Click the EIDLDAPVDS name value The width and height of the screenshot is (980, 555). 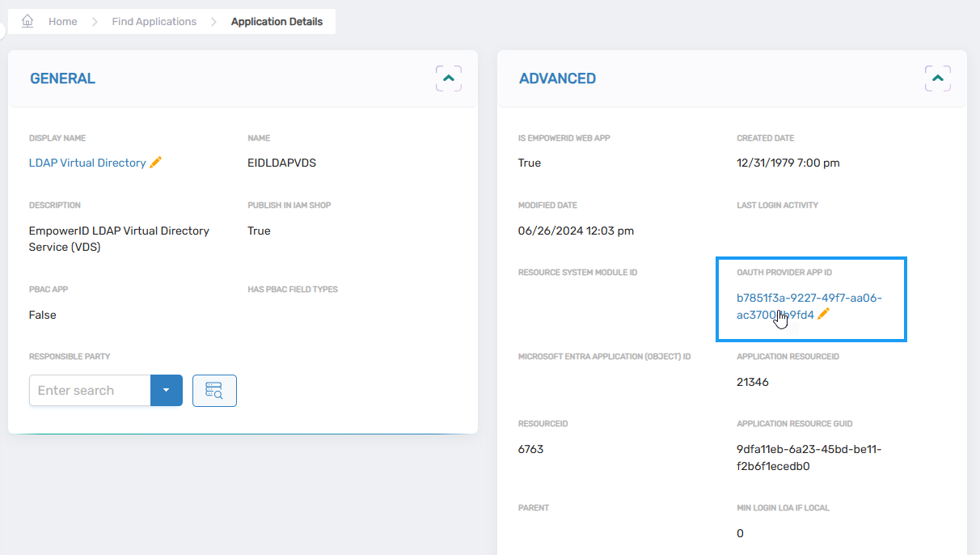(281, 163)
